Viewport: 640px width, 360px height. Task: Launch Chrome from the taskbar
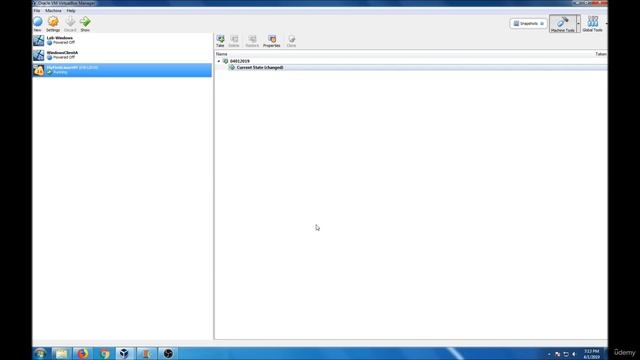(x=104, y=353)
